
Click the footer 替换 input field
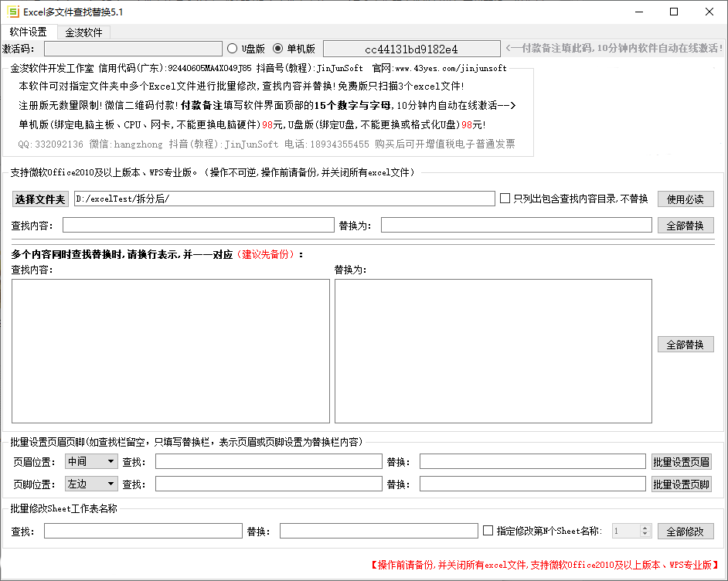click(x=532, y=484)
